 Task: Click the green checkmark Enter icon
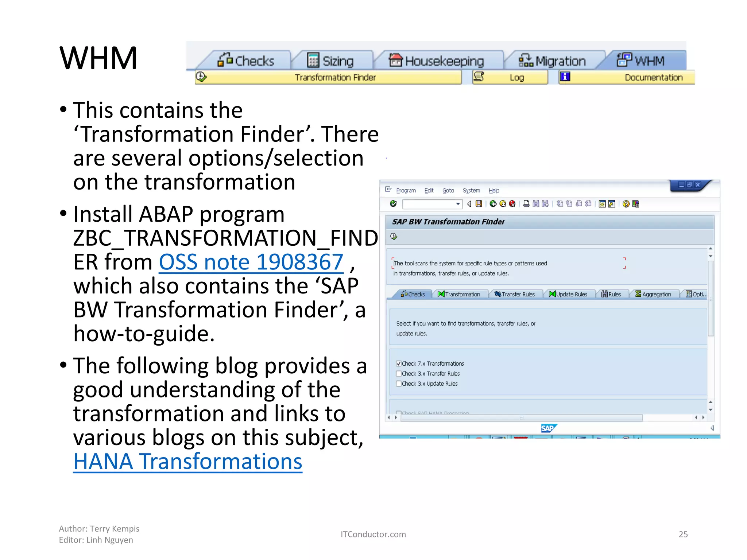(x=393, y=204)
